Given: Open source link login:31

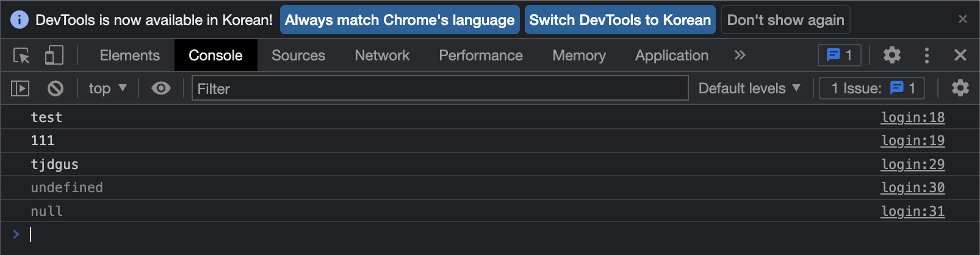Looking at the screenshot, I should coord(912,211).
